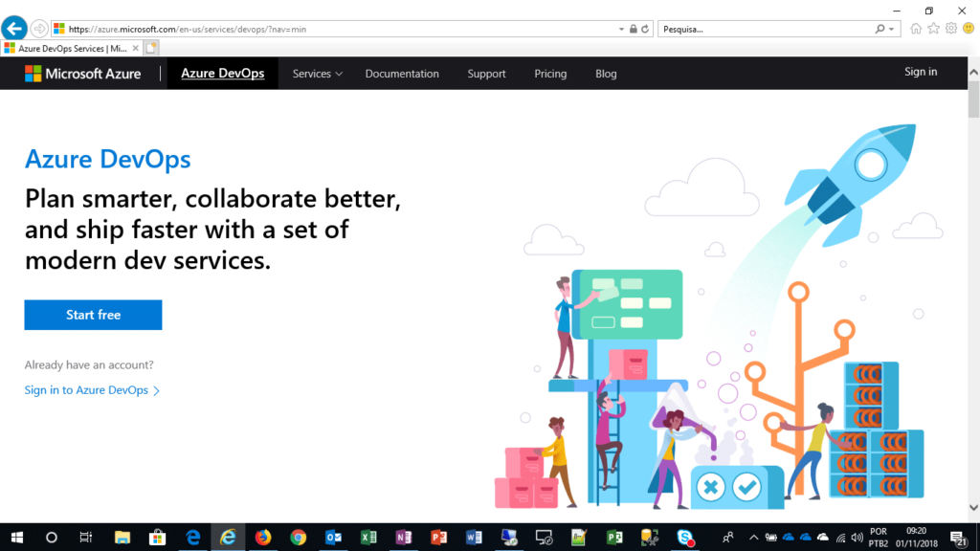Refresh the page with the reload icon
The image size is (980, 551).
point(646,29)
